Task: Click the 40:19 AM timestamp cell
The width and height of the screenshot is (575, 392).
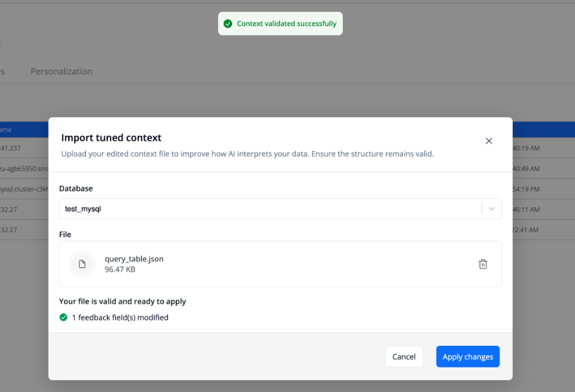Action: point(526,148)
